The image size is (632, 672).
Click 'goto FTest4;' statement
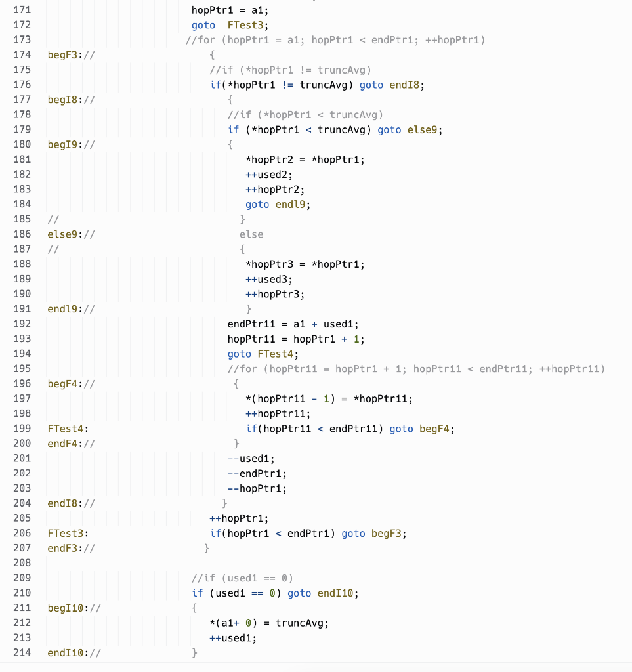coord(263,354)
